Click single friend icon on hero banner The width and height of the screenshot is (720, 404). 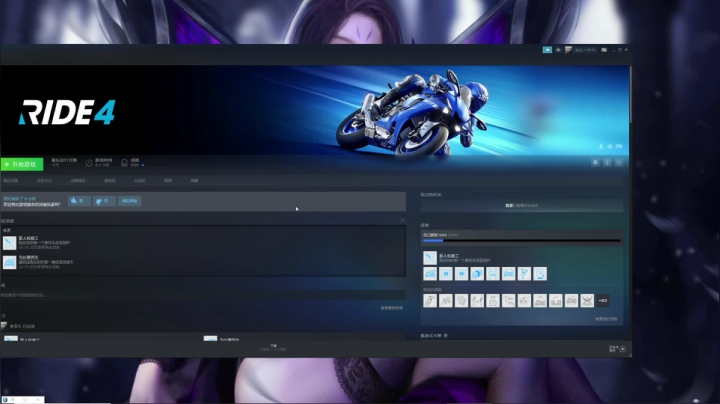[601, 146]
